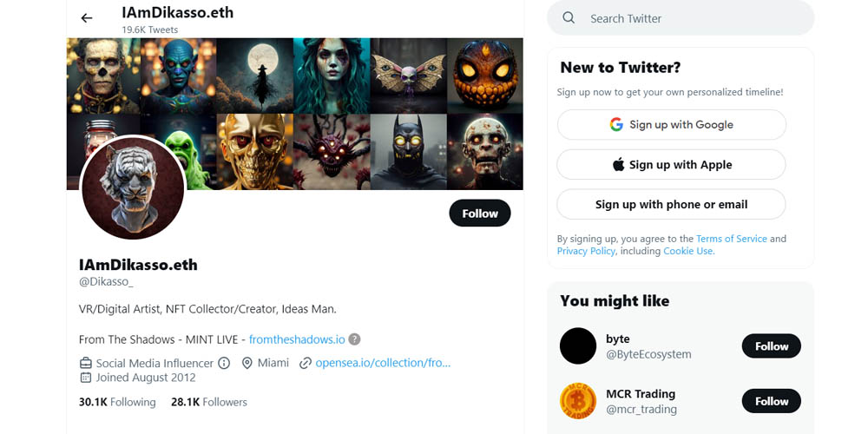
Task: Sign up with Apple
Action: (672, 164)
